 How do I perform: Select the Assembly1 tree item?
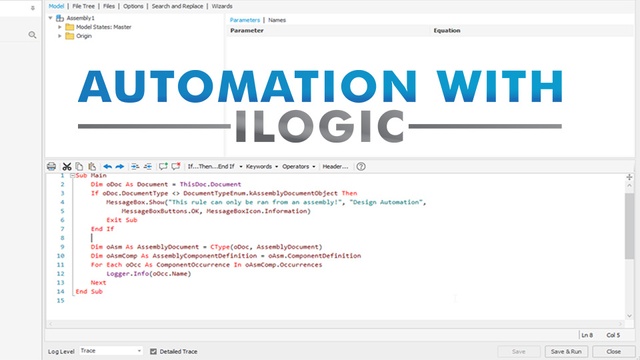point(80,18)
